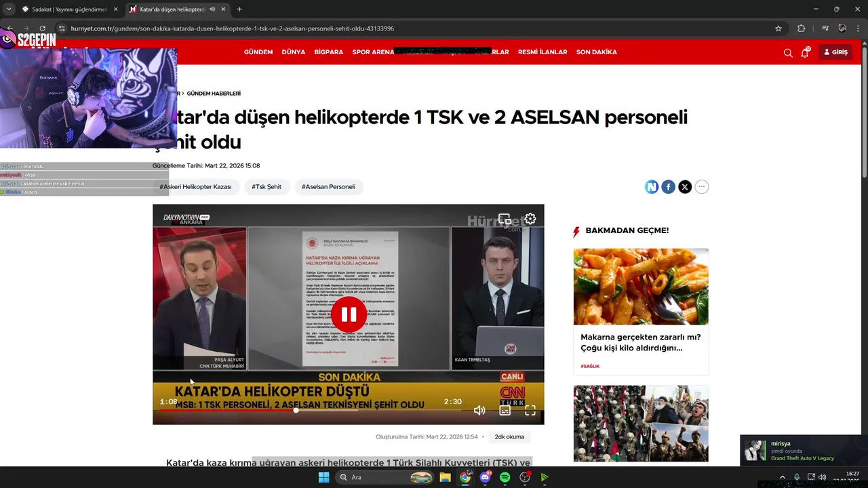
Task: Open the Windows Start menu
Action: (323, 477)
